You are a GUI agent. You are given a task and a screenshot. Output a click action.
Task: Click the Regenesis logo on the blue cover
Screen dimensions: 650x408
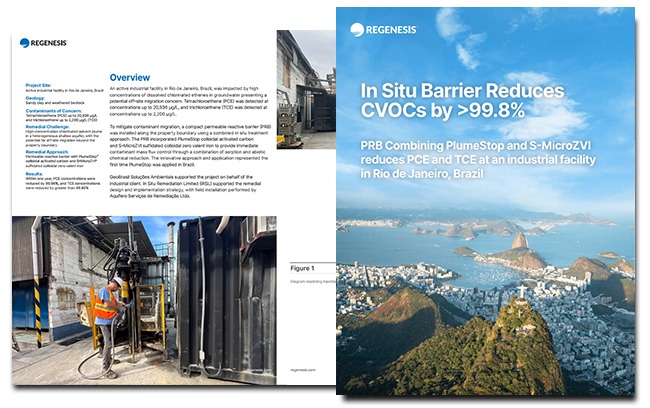(383, 30)
